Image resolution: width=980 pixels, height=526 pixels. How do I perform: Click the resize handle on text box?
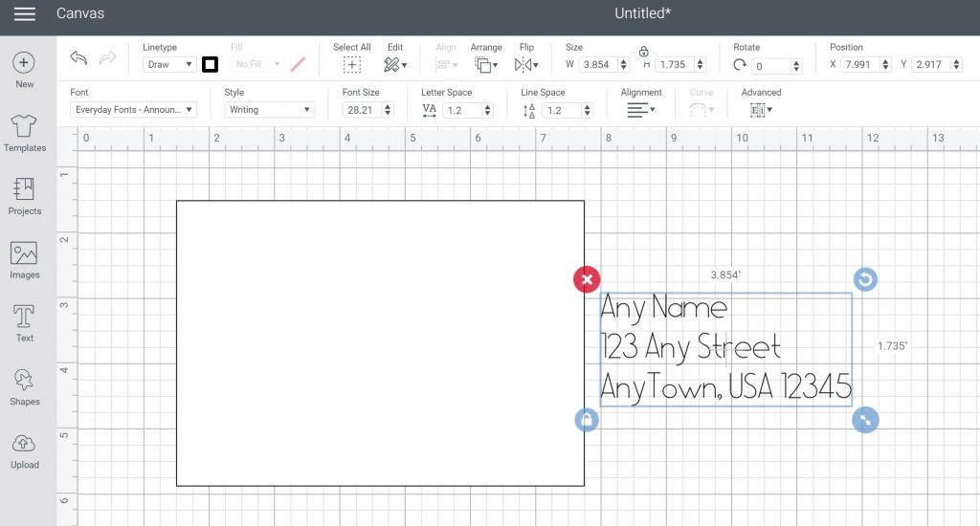865,420
